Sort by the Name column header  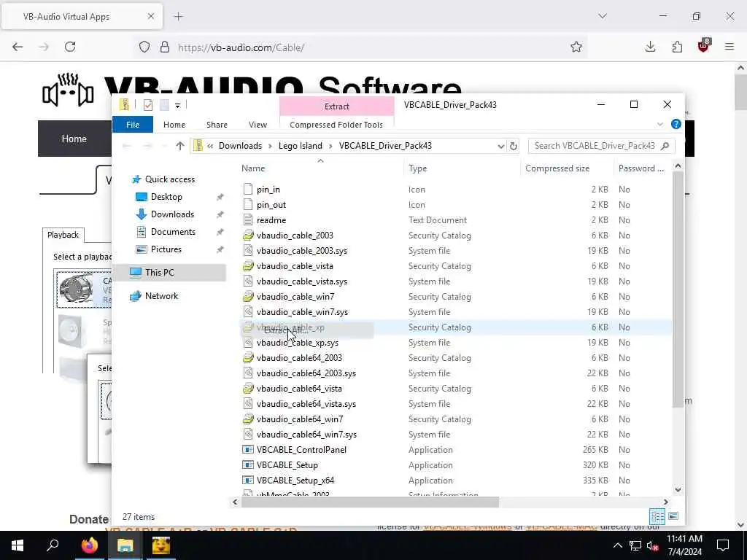[253, 168]
